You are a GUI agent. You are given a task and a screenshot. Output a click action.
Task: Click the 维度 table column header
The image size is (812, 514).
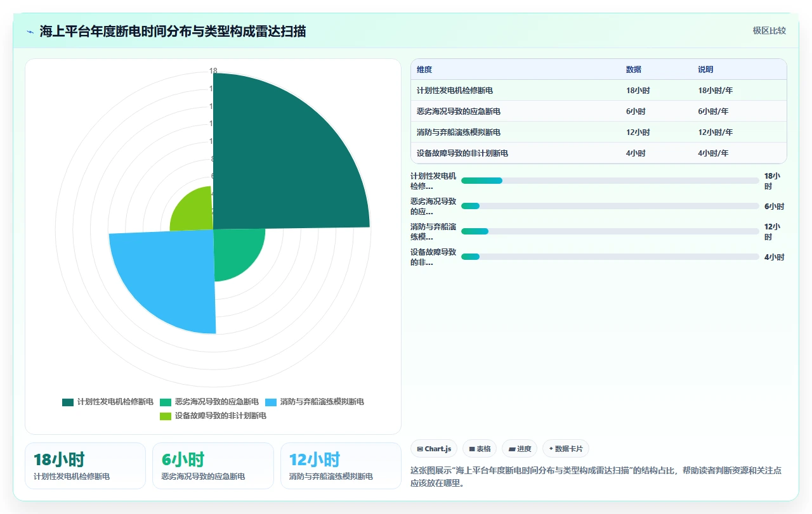(x=424, y=70)
